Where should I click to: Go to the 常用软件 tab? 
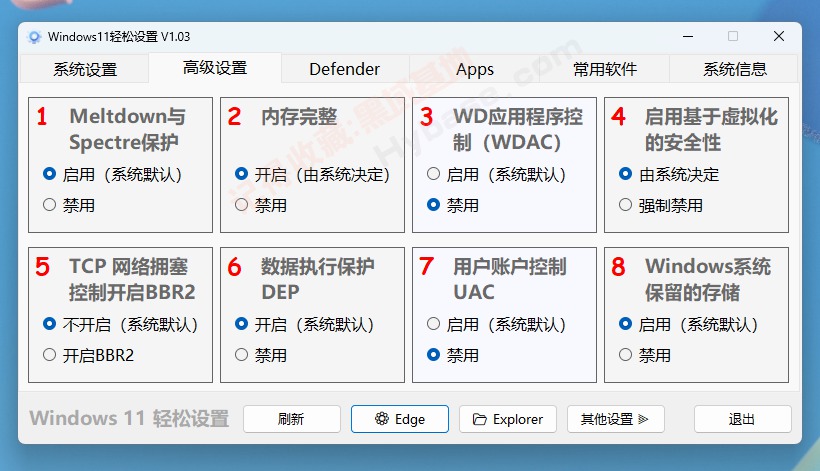pos(605,69)
